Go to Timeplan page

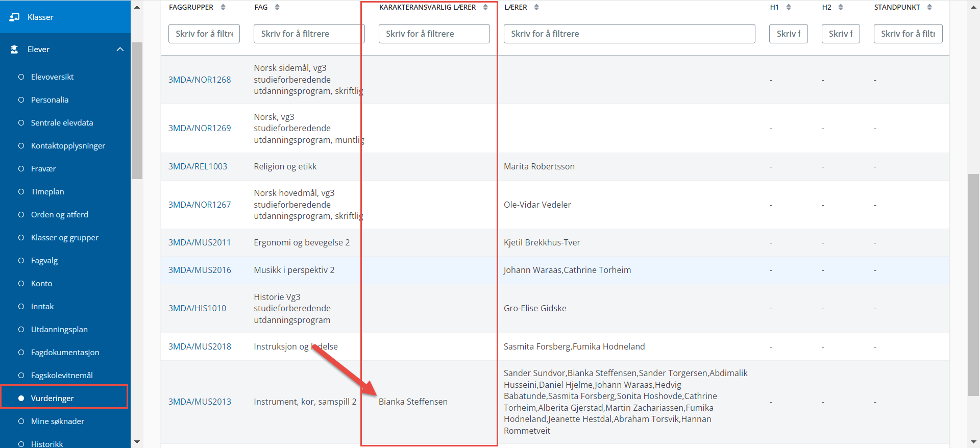[x=47, y=192]
